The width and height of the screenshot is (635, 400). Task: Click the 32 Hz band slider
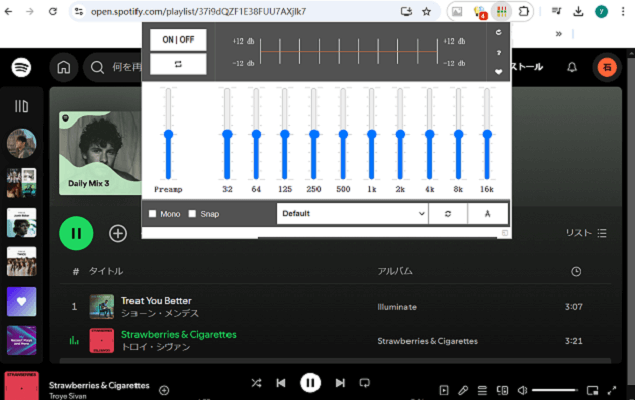(227, 134)
